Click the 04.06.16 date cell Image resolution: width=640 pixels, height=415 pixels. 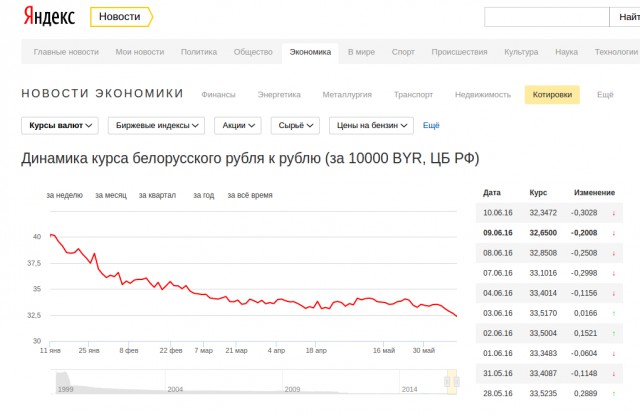pos(498,293)
